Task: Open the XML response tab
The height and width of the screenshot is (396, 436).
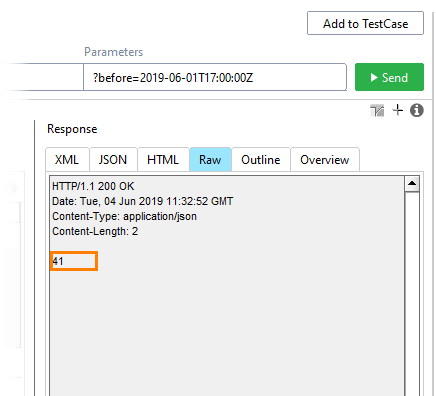Action: tap(67, 160)
